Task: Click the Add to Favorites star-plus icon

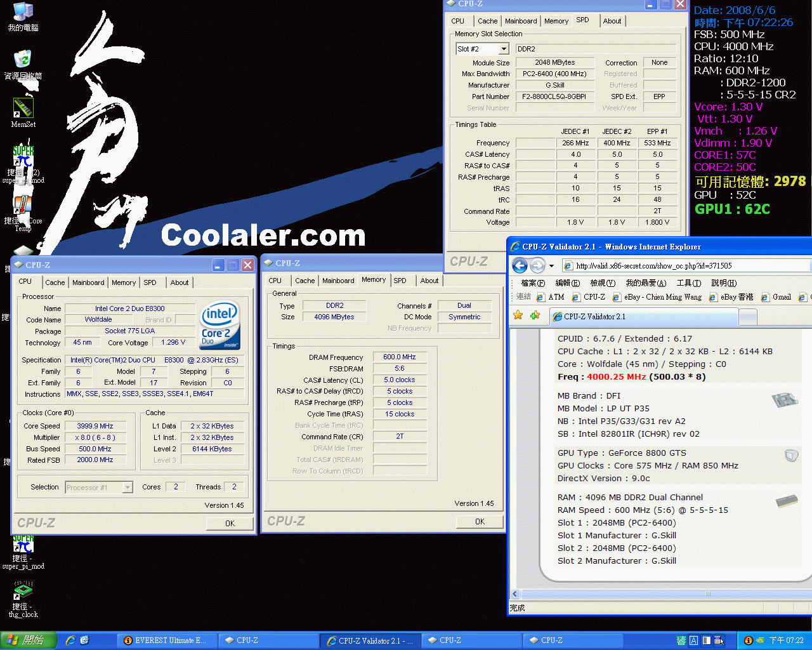Action: click(535, 315)
